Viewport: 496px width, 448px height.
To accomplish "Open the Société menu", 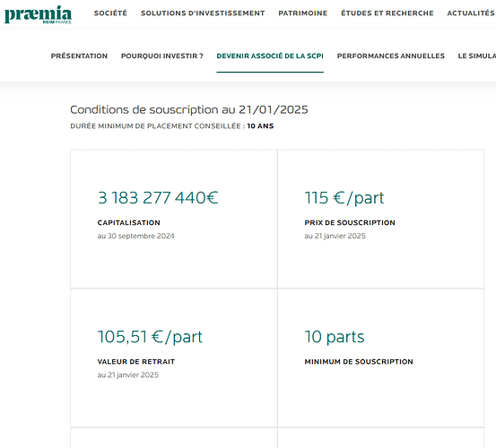I will pyautogui.click(x=110, y=13).
